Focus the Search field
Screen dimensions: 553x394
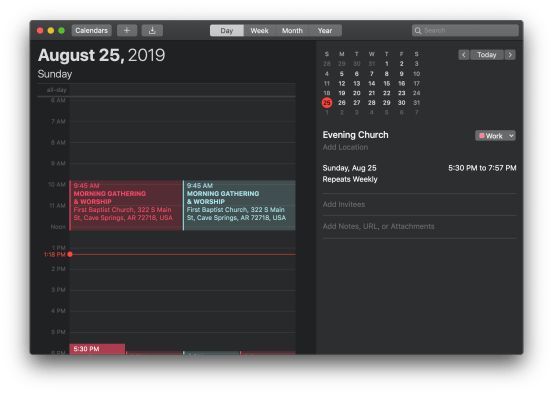click(465, 30)
